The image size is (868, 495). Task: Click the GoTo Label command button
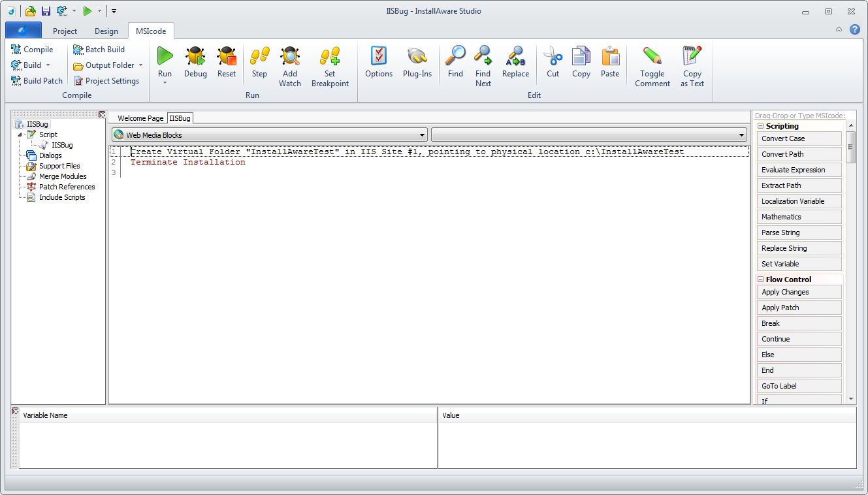coord(799,386)
